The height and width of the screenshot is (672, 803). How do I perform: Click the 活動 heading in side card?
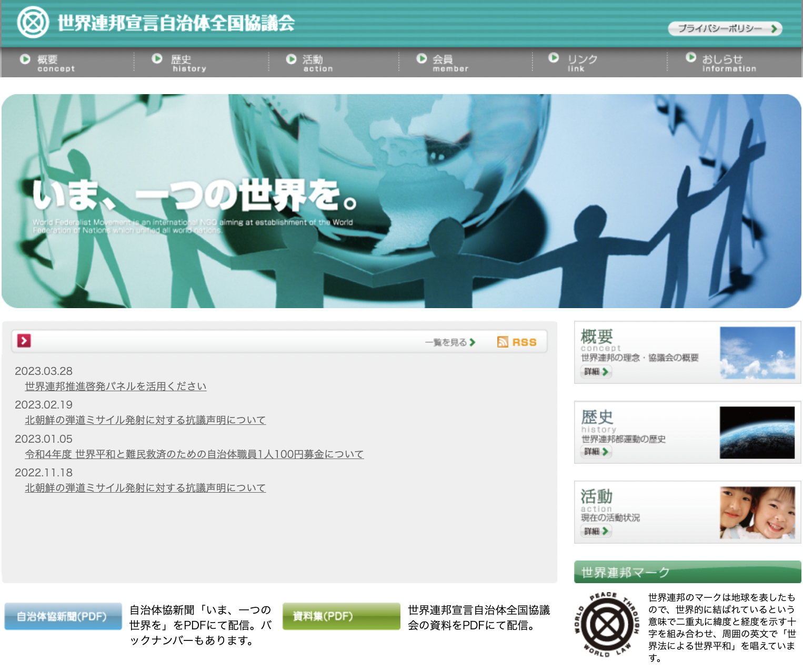(x=597, y=496)
